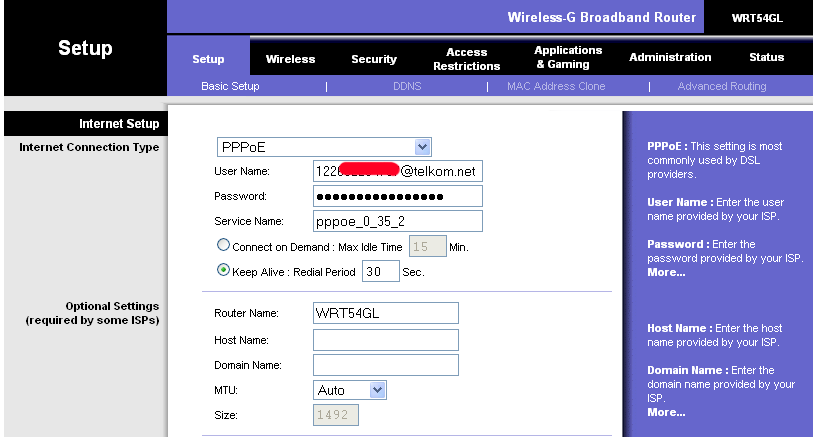Click the Domain Name field
The image size is (816, 437).
pos(386,365)
